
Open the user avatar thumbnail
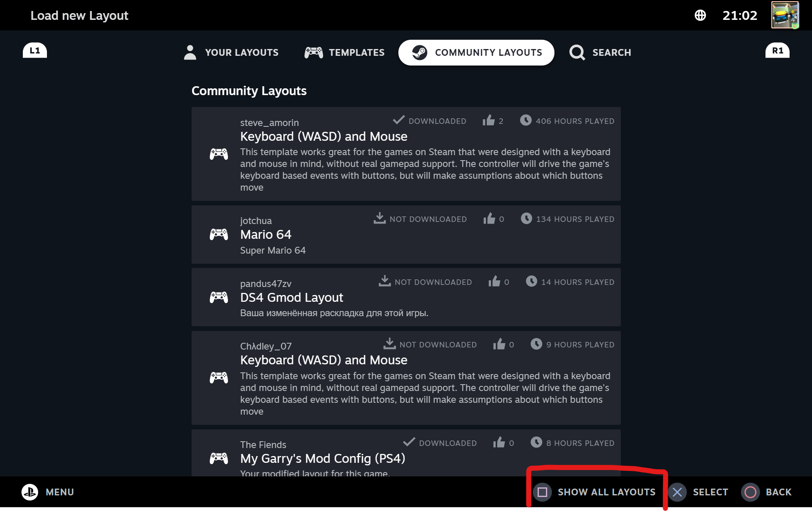[785, 15]
